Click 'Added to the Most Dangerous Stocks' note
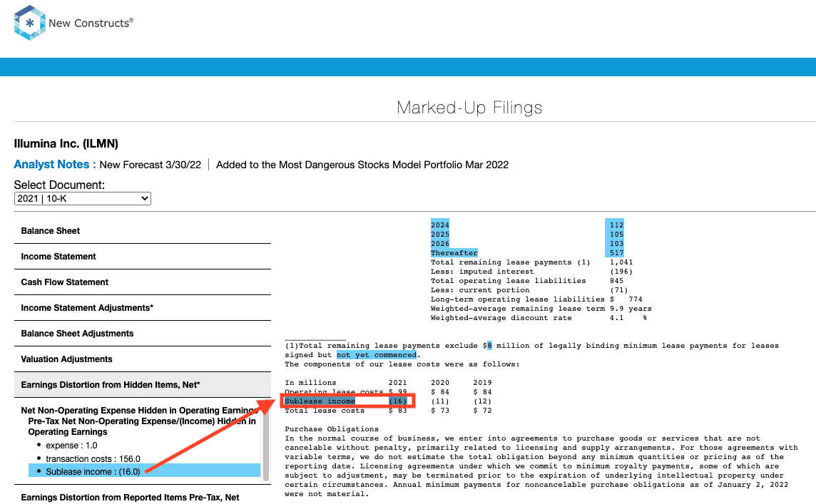Viewport: 816px width, 504px height. point(362,165)
